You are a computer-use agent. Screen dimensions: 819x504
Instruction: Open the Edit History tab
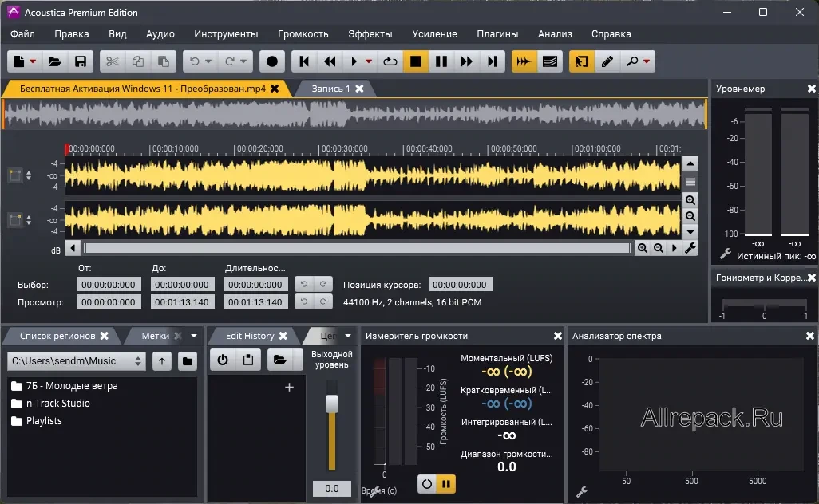coord(250,336)
